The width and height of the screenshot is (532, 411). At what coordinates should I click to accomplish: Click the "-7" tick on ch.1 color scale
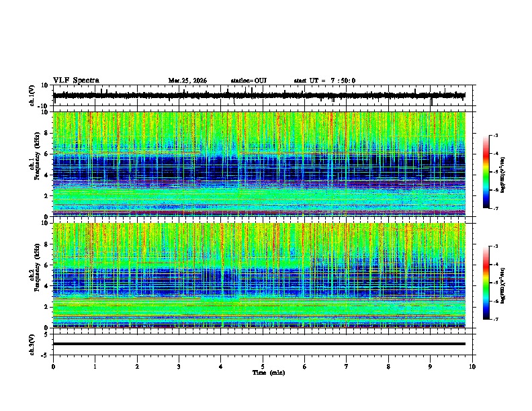(496, 208)
